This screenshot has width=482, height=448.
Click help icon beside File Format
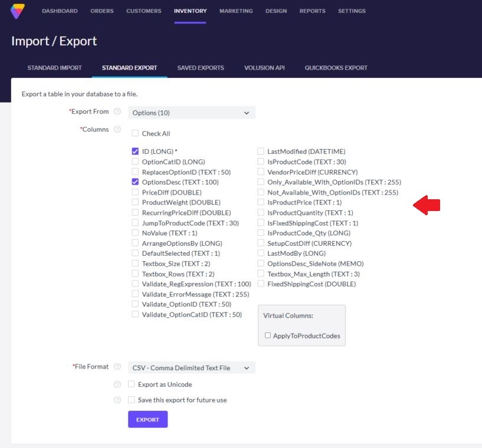click(x=117, y=367)
